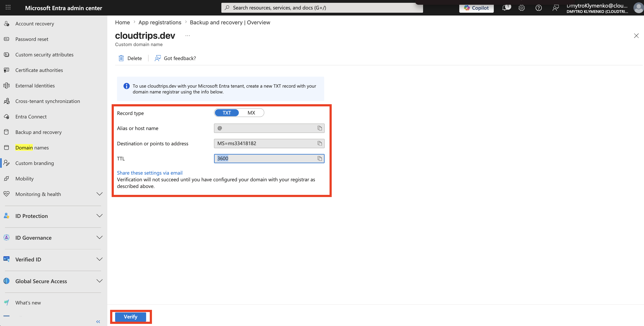
Task: Open Cross-tenant synchronization in the sidebar
Action: [48, 101]
